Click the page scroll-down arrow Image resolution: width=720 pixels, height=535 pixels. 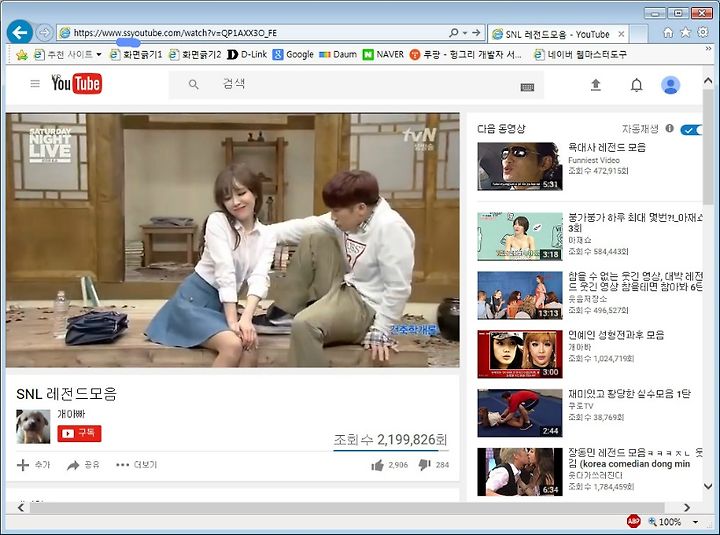pos(708,486)
